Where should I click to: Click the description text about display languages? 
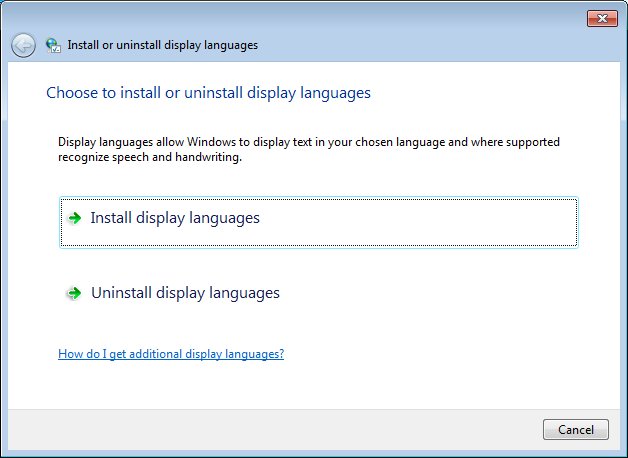coord(309,149)
